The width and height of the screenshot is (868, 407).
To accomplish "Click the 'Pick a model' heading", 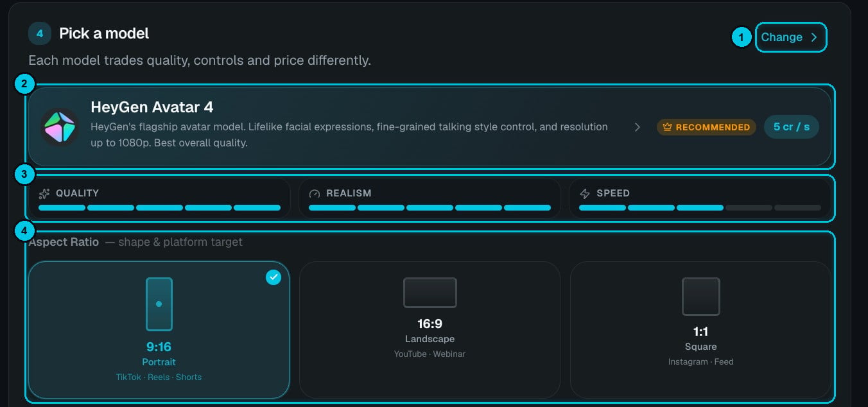I will [104, 33].
